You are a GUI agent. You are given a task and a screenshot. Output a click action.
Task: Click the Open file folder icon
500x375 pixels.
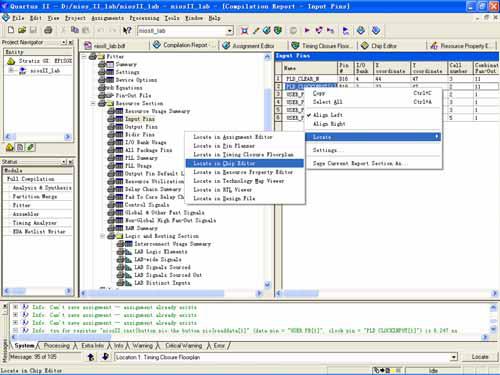[x=22, y=30]
